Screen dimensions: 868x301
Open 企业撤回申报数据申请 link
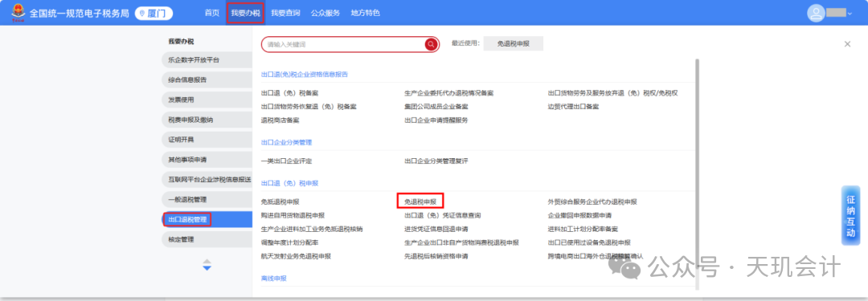click(x=579, y=215)
